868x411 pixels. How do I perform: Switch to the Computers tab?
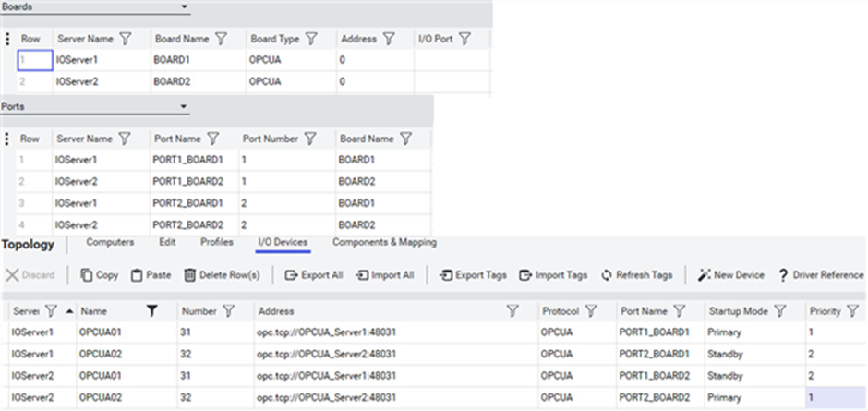(110, 242)
